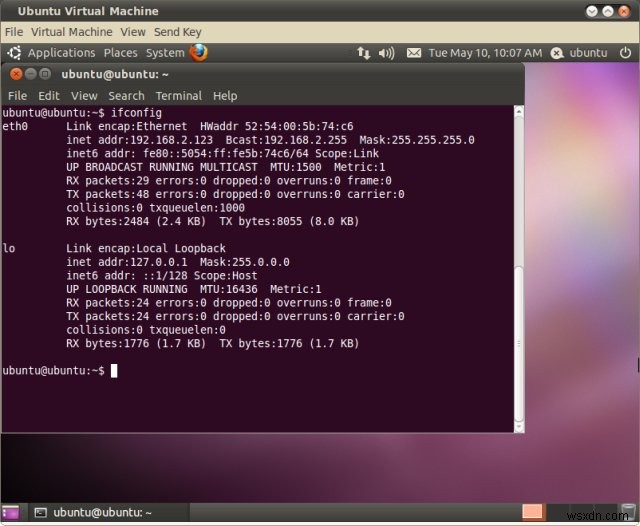Click the ubuntu@ubuntu: ~ terminal title text
The image size is (640, 526).
point(115,74)
